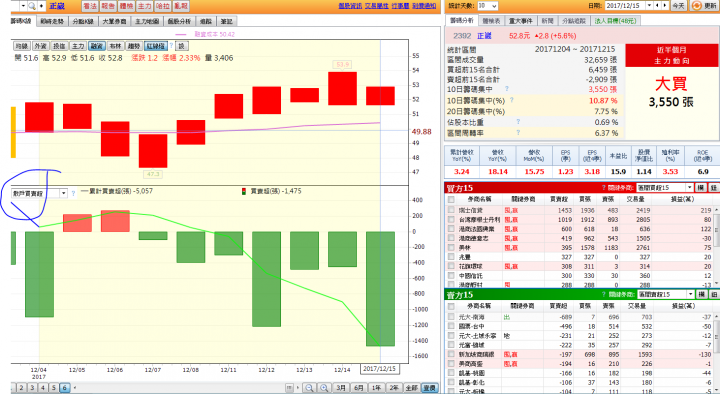Viewport: 720px width, 394px height.
Task: Select all via 買方15 header checkbox
Action: coord(451,199)
